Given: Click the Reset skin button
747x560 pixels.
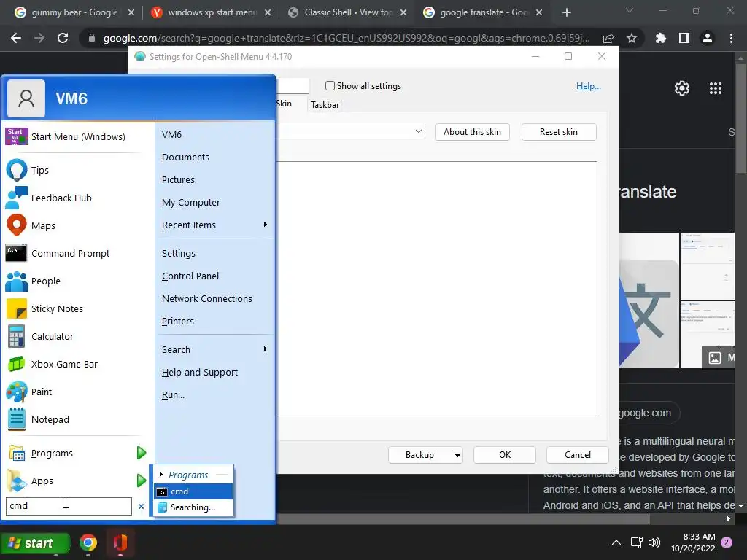Looking at the screenshot, I should (558, 132).
